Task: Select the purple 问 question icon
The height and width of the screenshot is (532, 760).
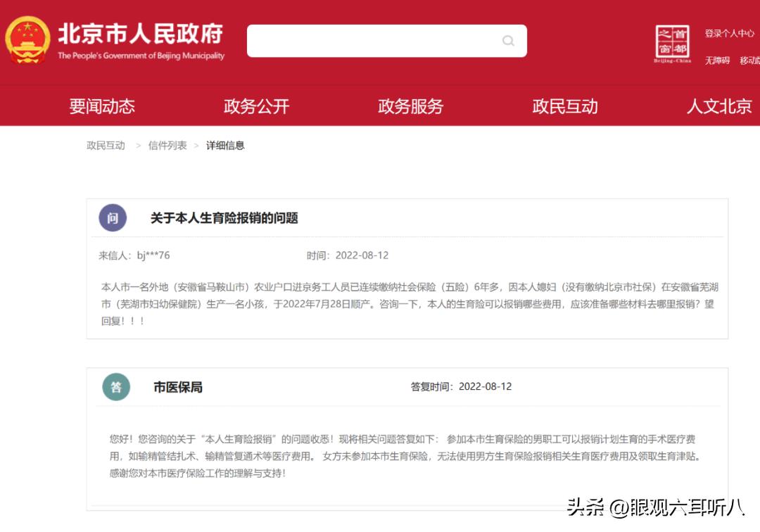Action: point(114,217)
